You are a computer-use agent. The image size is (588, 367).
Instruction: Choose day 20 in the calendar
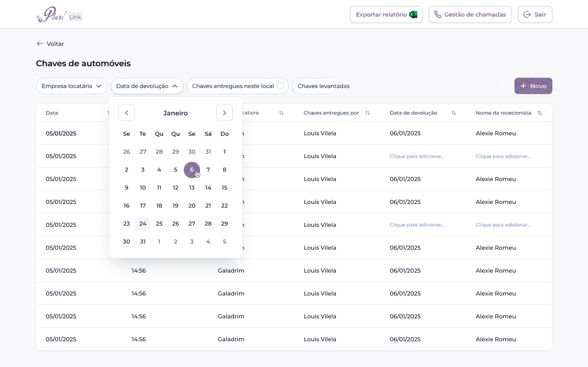(192, 206)
